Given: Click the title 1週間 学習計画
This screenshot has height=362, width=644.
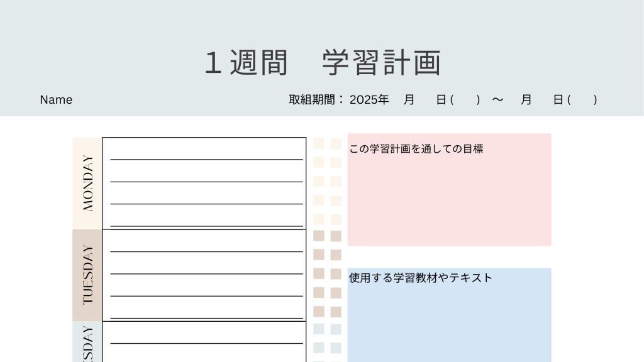Looking at the screenshot, I should click(x=323, y=63).
